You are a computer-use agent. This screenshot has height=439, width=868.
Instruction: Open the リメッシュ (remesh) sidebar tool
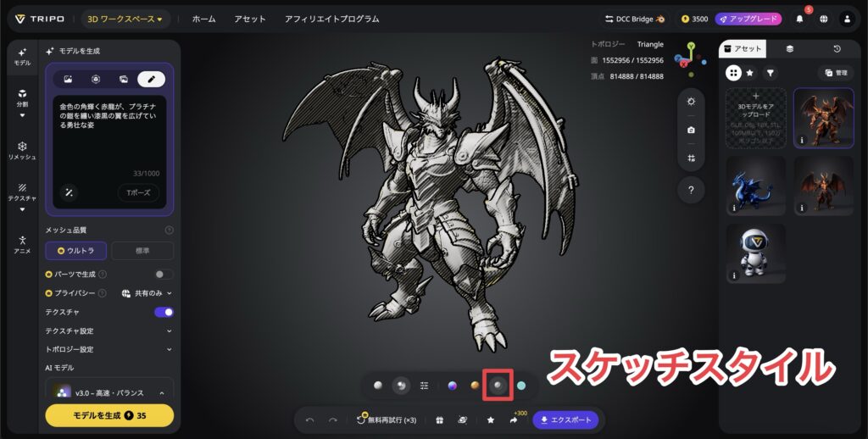coord(22,151)
